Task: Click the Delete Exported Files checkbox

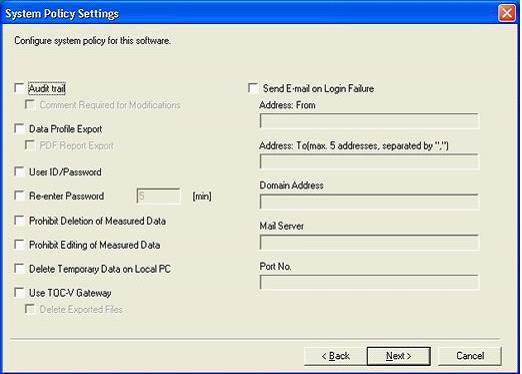Action: tap(30, 309)
